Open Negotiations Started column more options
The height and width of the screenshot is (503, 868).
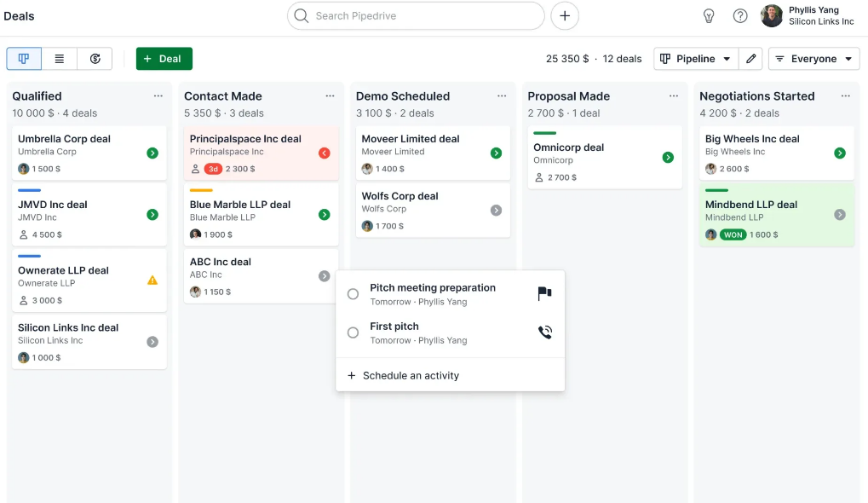pos(845,95)
